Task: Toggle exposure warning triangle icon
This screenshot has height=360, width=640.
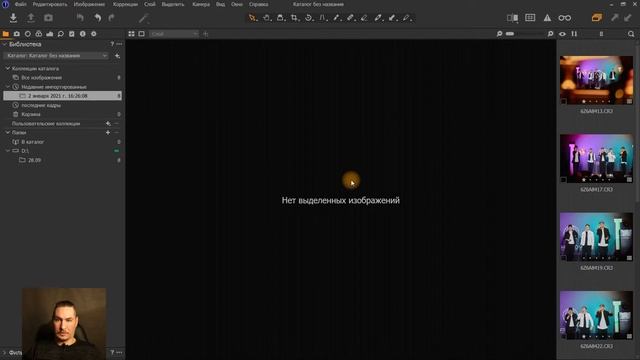Action: [x=547, y=18]
